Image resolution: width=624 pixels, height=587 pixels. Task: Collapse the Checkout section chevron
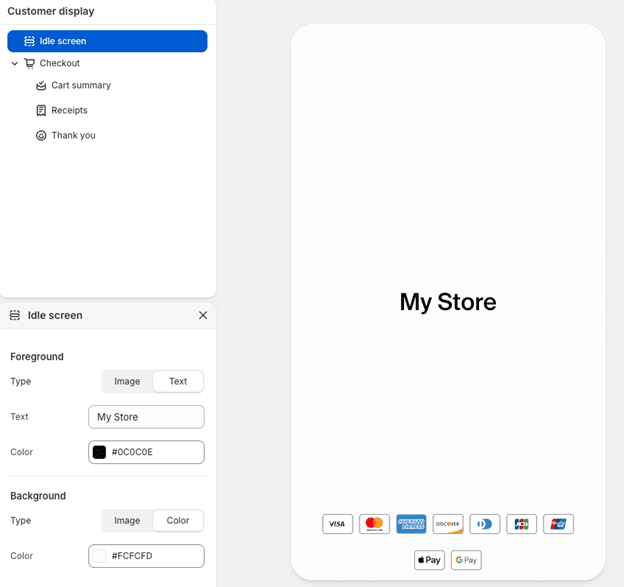point(15,63)
